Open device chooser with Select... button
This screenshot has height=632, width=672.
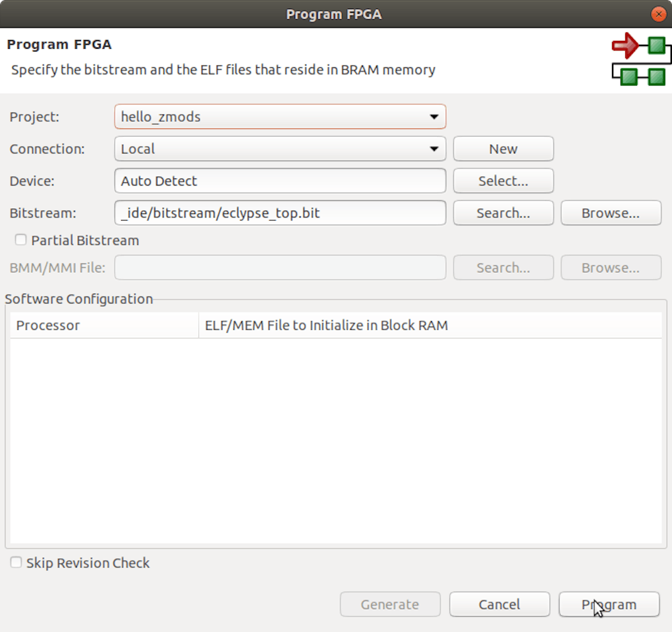(503, 180)
